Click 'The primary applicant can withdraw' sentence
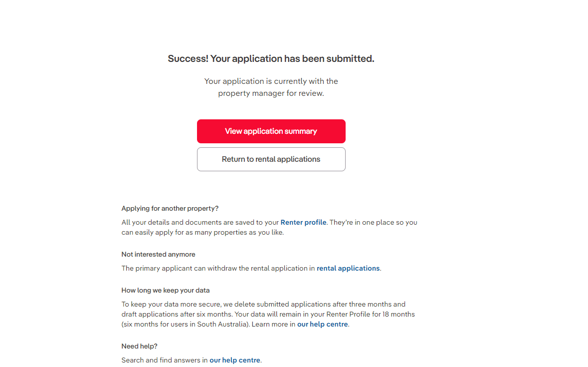Image resolution: width=588 pixels, height=367 pixels. [x=218, y=268]
